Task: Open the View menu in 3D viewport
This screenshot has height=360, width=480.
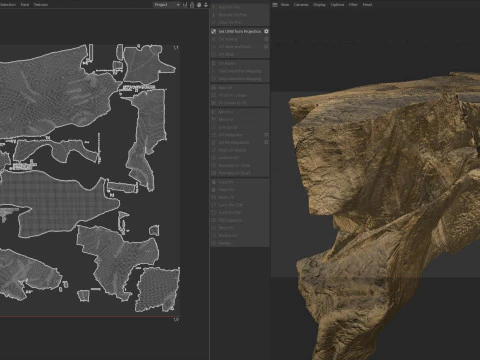Action: 285,5
